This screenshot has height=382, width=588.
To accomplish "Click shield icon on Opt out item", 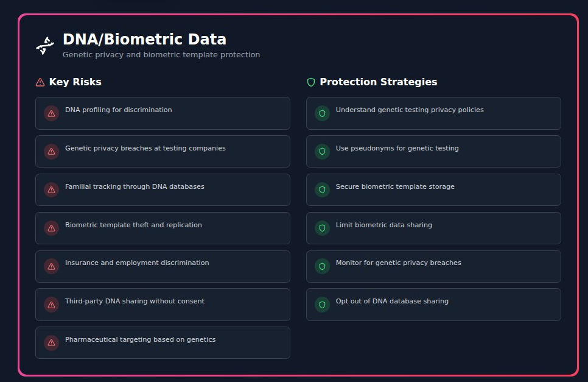I will [x=322, y=305].
